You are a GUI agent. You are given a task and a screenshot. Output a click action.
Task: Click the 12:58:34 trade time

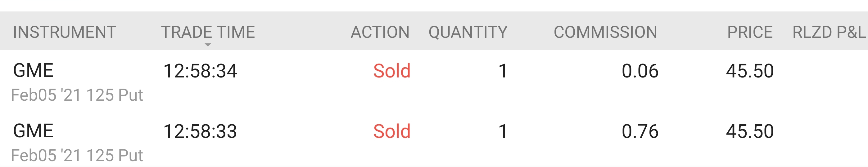click(200, 71)
